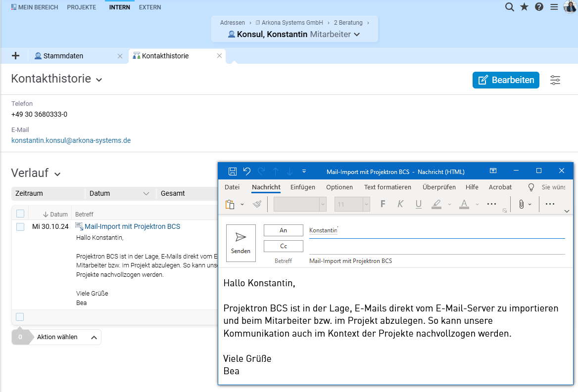The height and width of the screenshot is (392, 578).
Task: Close the Stammdaten tab
Action: 120,56
